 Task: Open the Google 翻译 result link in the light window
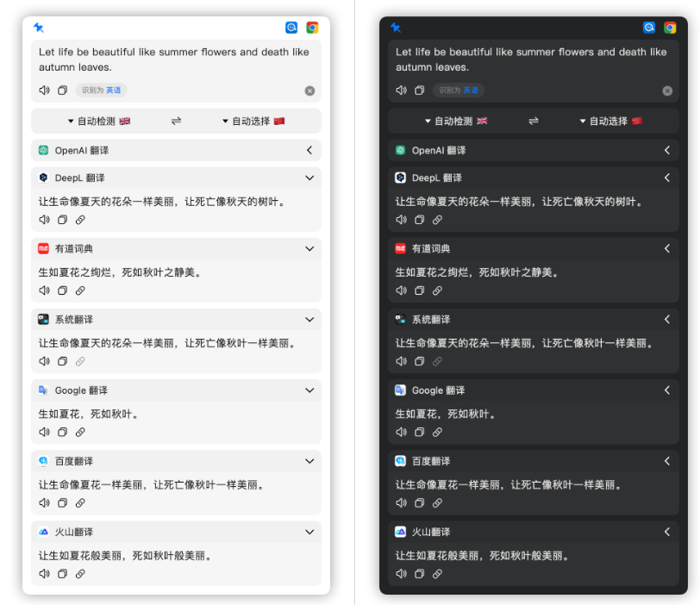80,432
